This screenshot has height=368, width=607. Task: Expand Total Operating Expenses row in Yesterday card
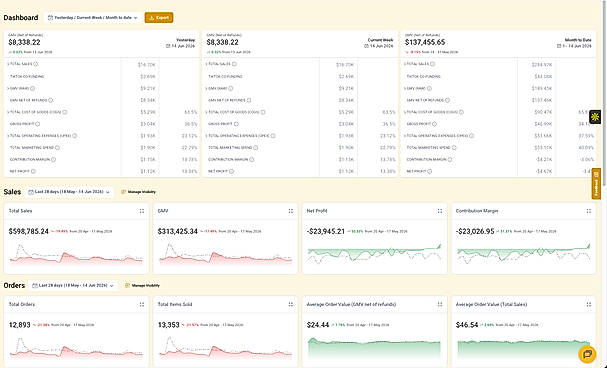coord(8,136)
